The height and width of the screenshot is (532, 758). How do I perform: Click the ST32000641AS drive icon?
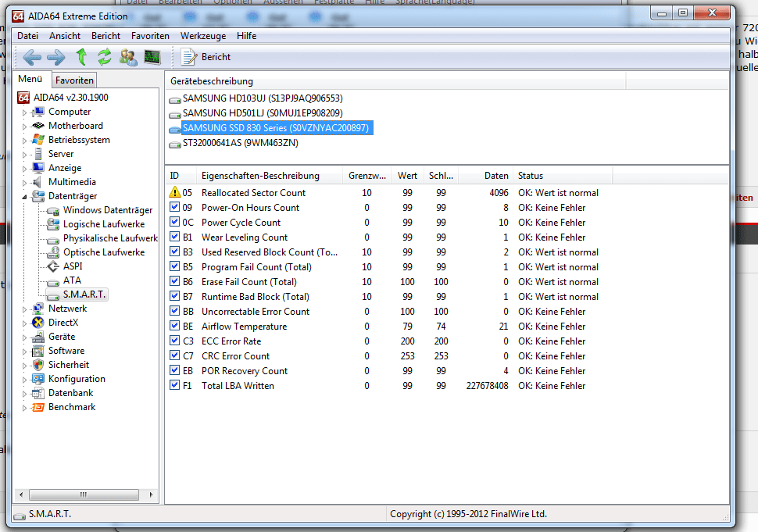tap(174, 144)
